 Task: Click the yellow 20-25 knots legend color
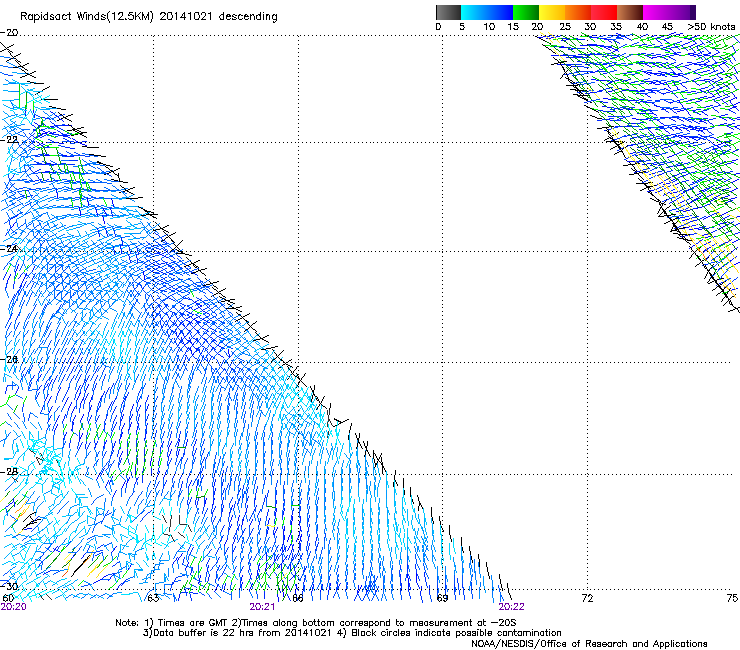point(552,12)
